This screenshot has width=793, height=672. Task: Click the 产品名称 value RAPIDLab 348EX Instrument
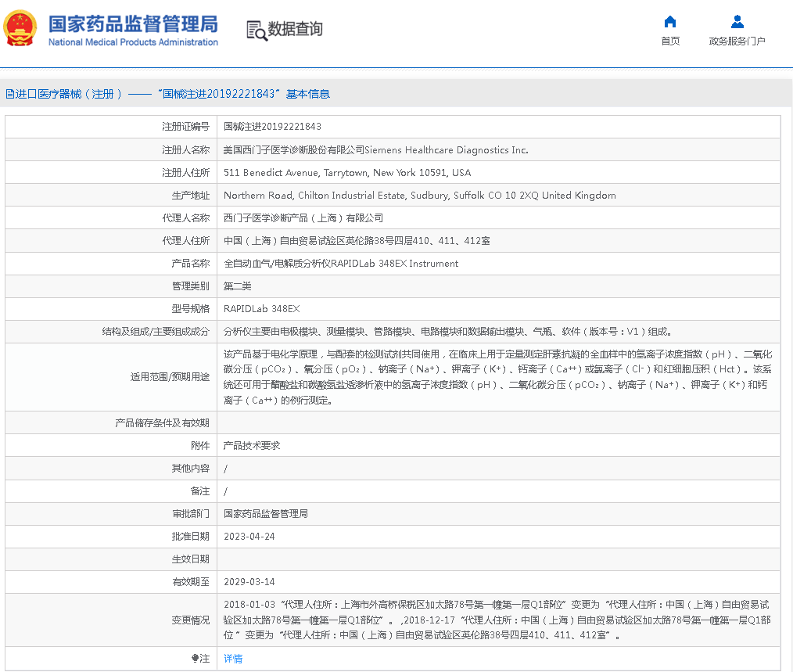pyautogui.click(x=341, y=264)
